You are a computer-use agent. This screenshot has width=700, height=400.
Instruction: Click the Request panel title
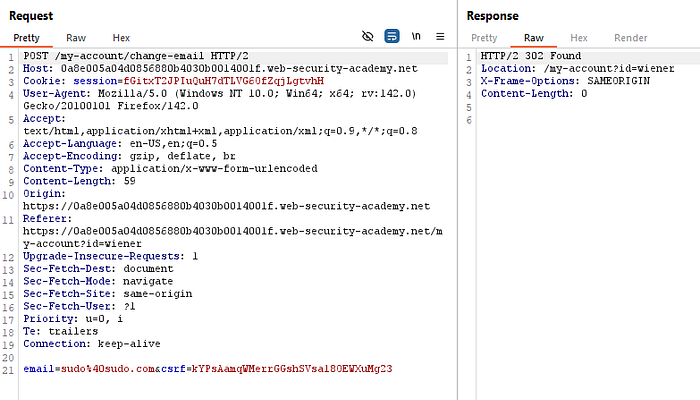click(x=31, y=16)
